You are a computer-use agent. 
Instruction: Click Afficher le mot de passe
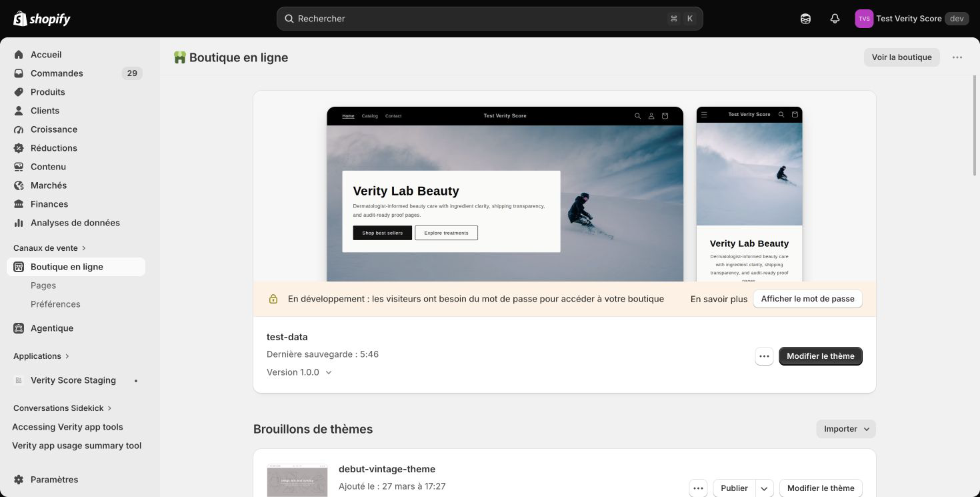808,299
